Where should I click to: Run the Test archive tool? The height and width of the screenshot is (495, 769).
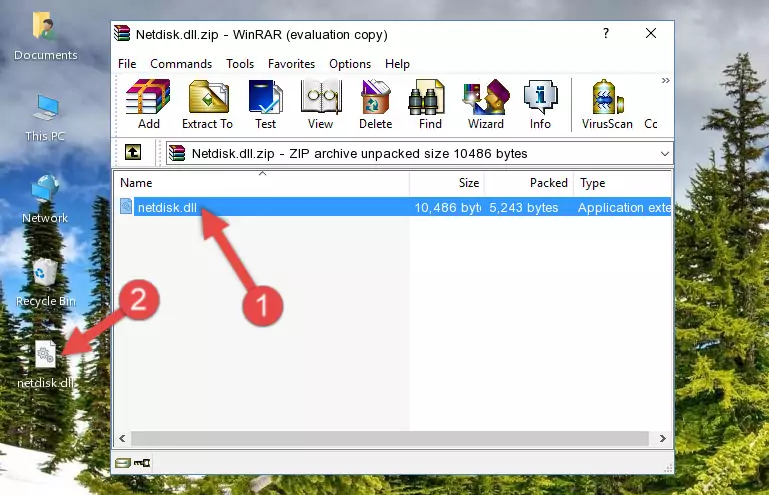265,104
